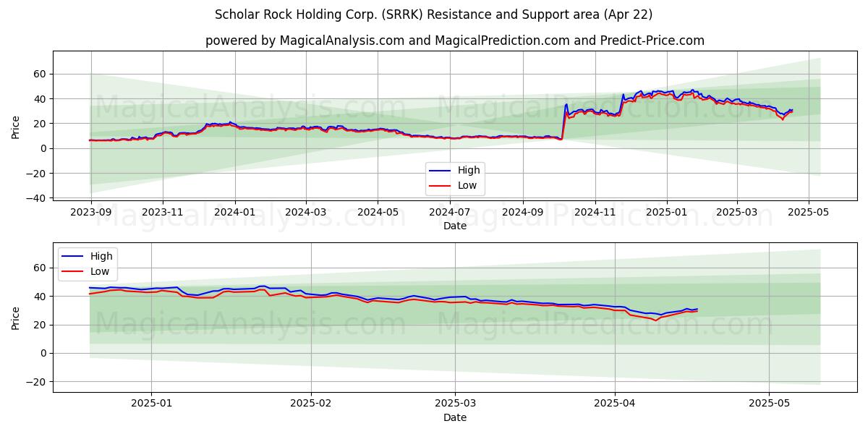This screenshot has height=434, width=868.
Task: Click the top chart x-axis label "2025-03"
Action: click(x=737, y=214)
